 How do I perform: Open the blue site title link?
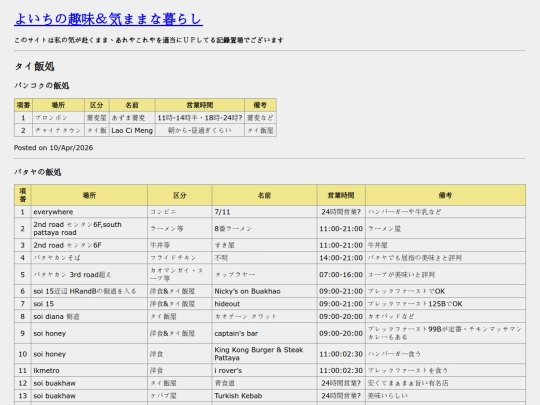pos(108,19)
